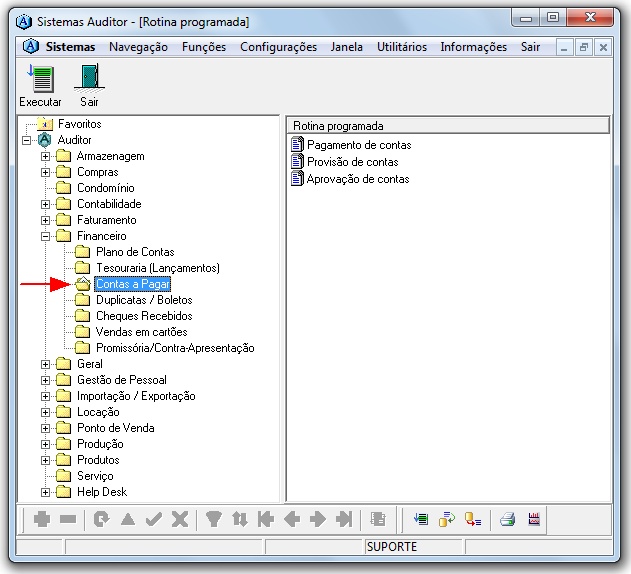Viewport: 631px width, 574px height.
Task: Open the Informações menu
Action: click(x=473, y=47)
